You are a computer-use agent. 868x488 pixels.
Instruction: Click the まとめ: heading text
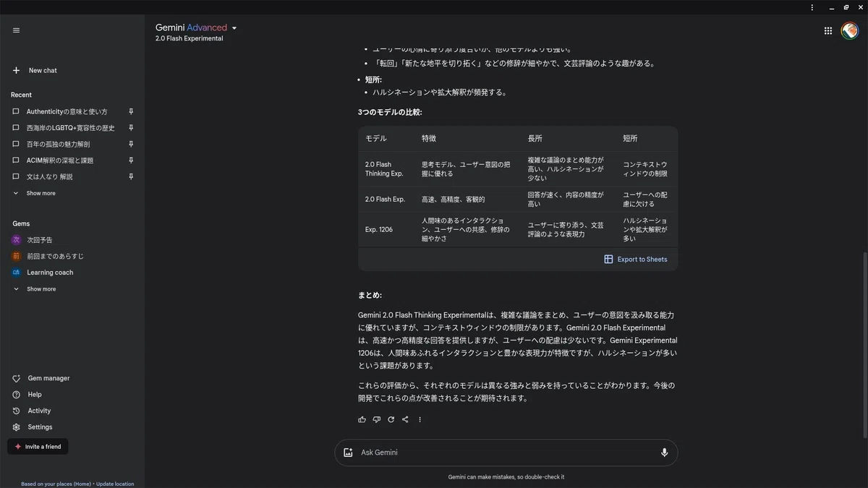click(x=370, y=295)
